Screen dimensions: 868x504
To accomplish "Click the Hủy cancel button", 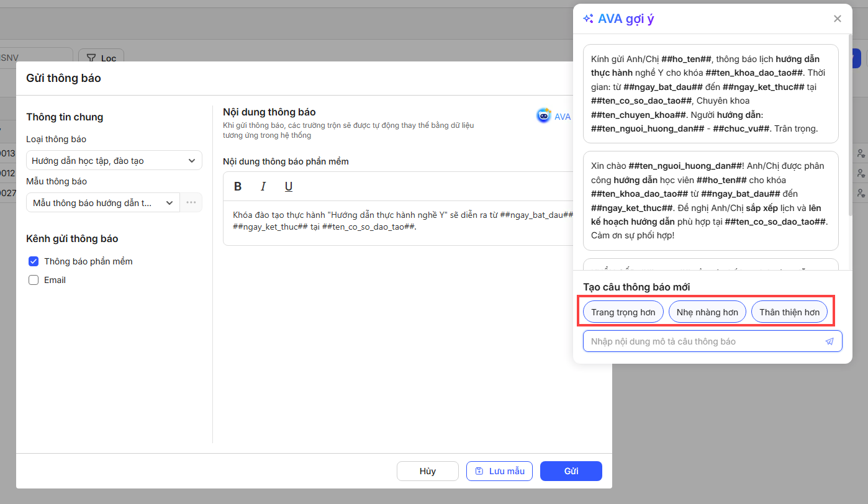I will (427, 471).
